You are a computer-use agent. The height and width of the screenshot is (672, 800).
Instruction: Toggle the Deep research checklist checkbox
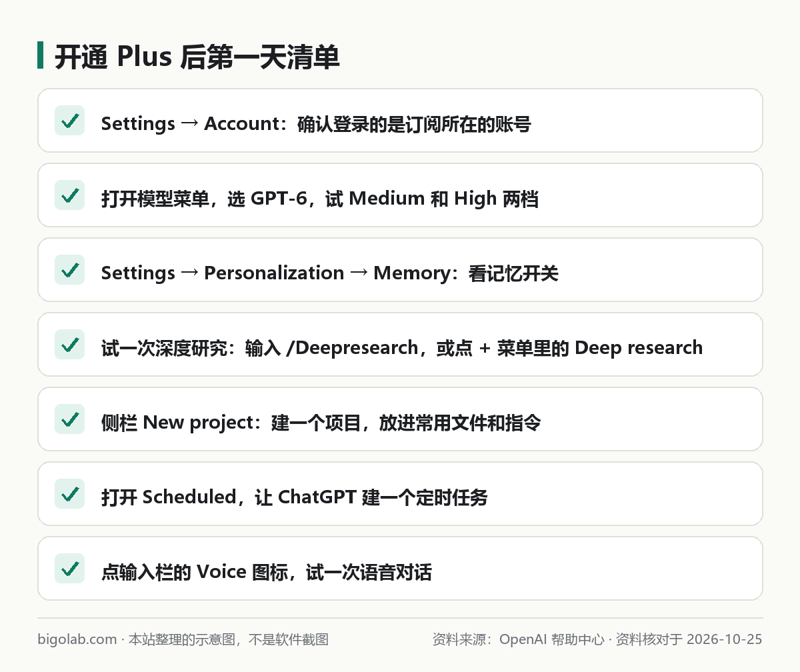coord(69,345)
